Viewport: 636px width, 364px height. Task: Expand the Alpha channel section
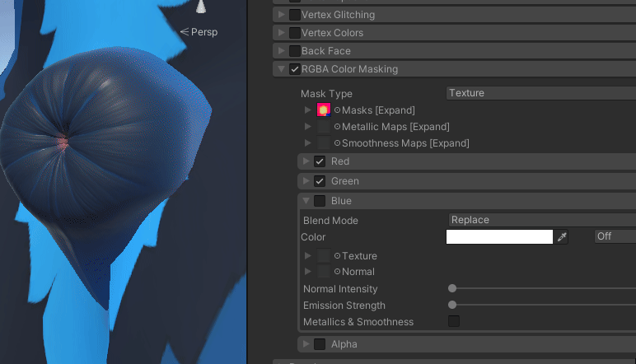(307, 344)
